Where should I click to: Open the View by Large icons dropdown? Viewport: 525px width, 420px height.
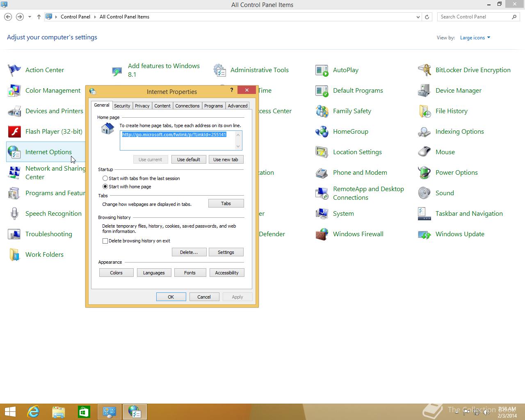tap(475, 38)
